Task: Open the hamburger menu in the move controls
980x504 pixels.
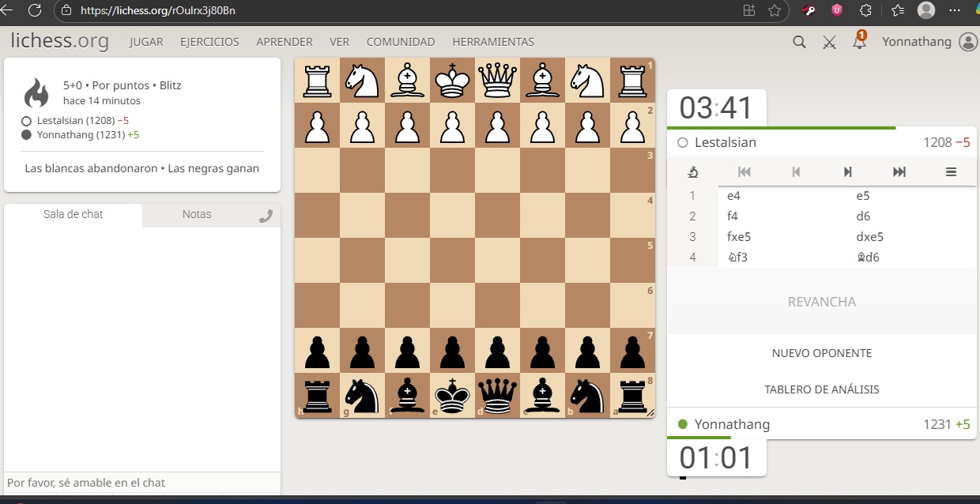Action: pos(951,172)
